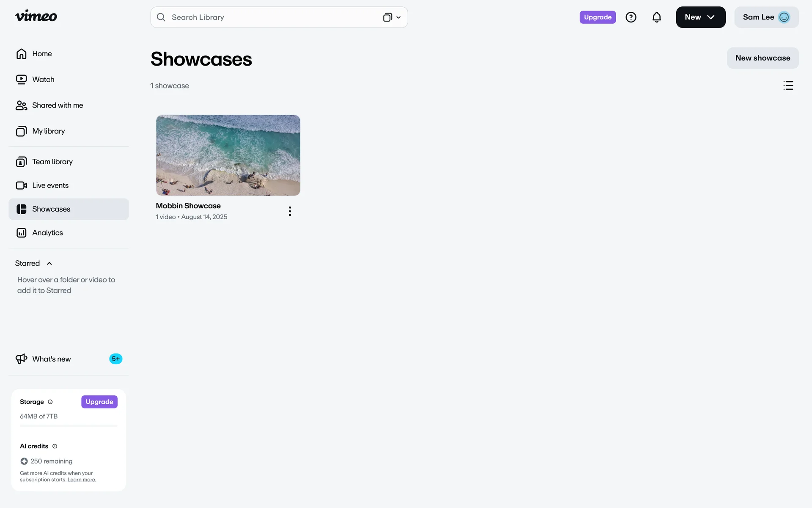
Task: Go to Analytics in sidebar
Action: pos(47,233)
